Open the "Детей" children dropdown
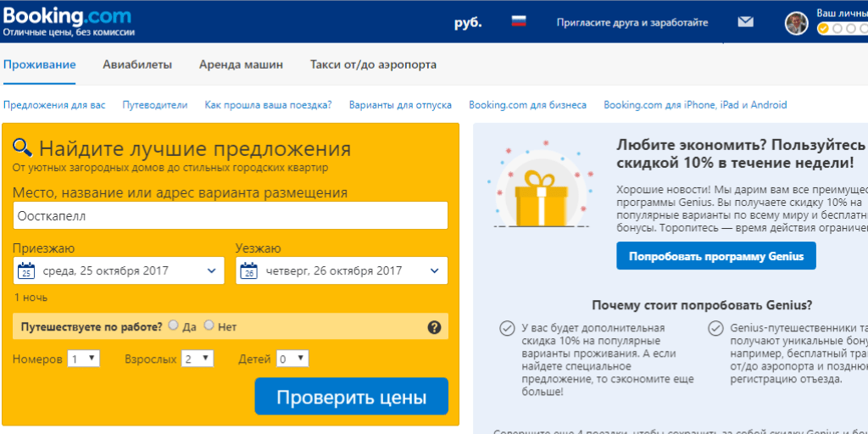This screenshot has width=868, height=434. click(292, 359)
